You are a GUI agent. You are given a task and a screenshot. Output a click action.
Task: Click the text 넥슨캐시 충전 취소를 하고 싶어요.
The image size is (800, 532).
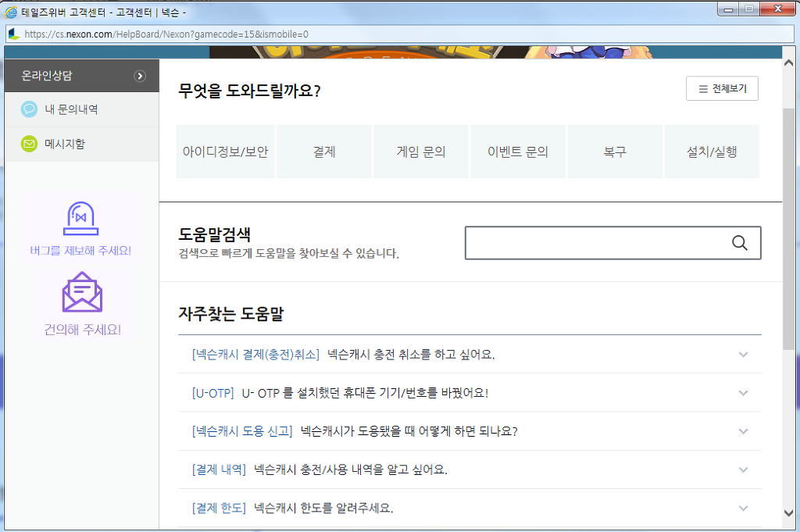point(411,354)
